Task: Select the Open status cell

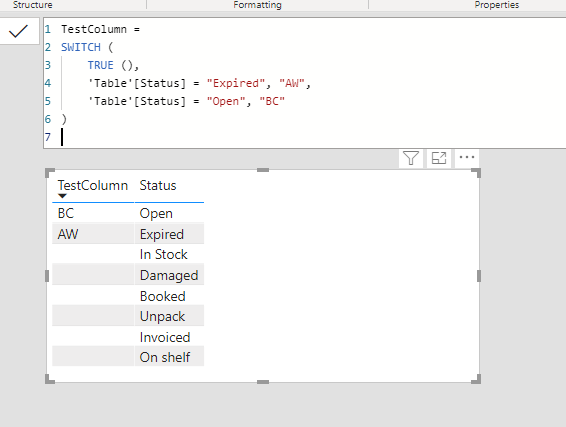Action: pos(169,213)
